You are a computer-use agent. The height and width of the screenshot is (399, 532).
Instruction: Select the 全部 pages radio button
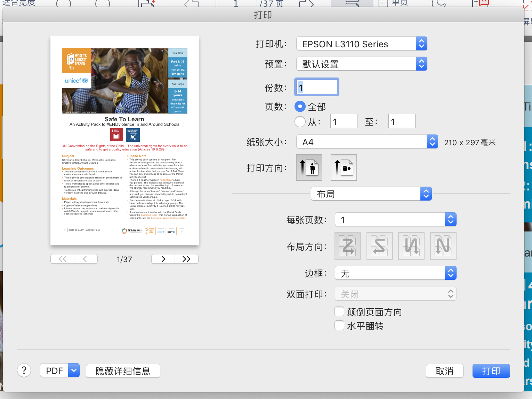pyautogui.click(x=300, y=106)
